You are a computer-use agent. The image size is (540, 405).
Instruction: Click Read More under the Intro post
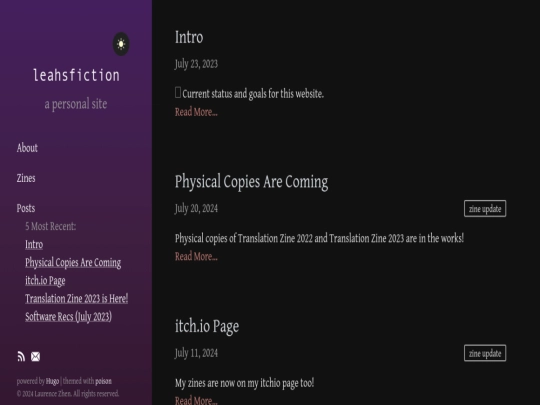[x=196, y=112]
